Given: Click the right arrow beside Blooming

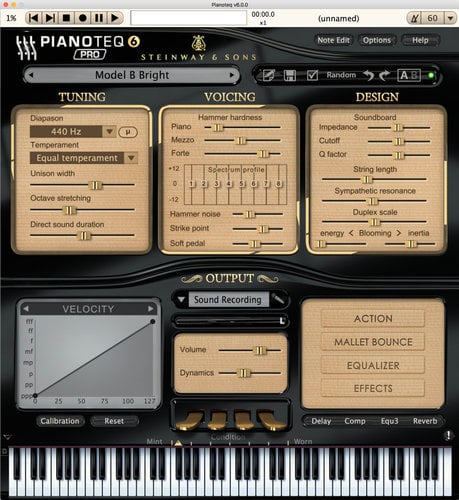Looking at the screenshot, I should click(x=399, y=233).
